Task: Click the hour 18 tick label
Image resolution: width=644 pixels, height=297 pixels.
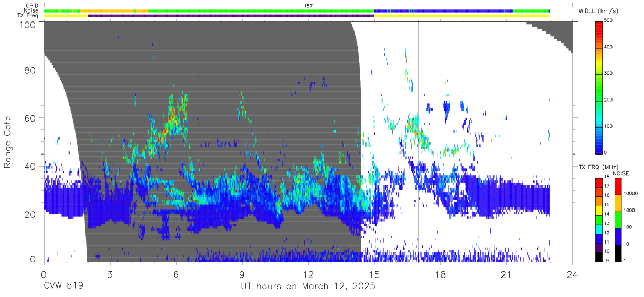Action: 441,273
